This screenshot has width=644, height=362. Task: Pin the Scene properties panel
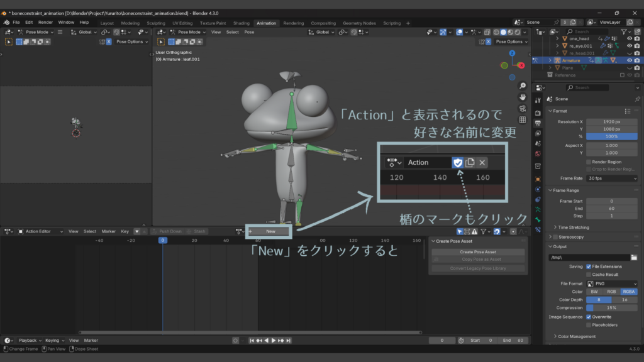coord(638,99)
